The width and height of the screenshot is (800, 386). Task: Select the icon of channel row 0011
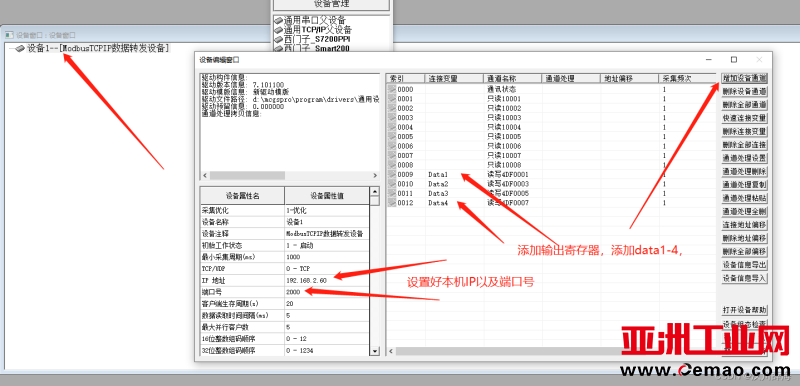click(x=392, y=193)
